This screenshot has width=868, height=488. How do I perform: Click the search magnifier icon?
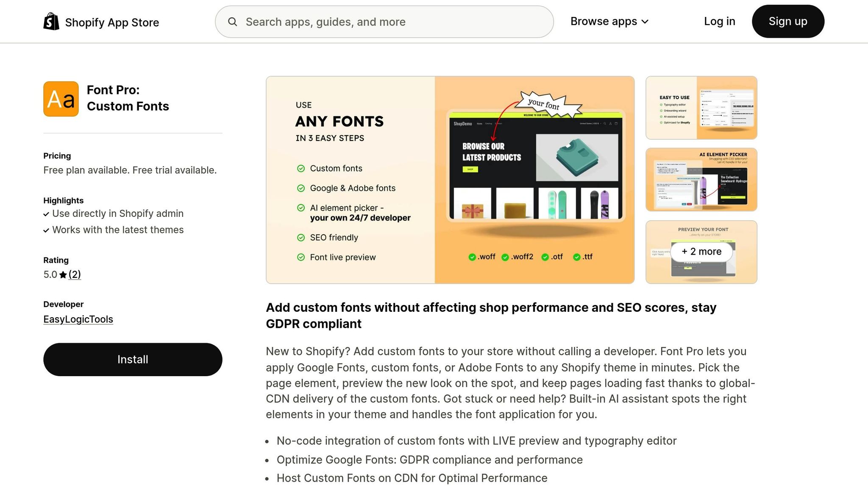pos(232,22)
